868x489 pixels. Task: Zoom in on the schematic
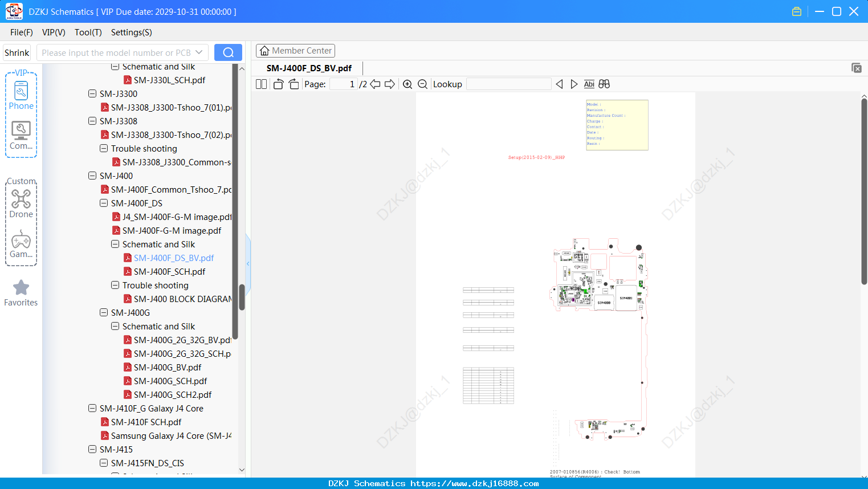407,84
